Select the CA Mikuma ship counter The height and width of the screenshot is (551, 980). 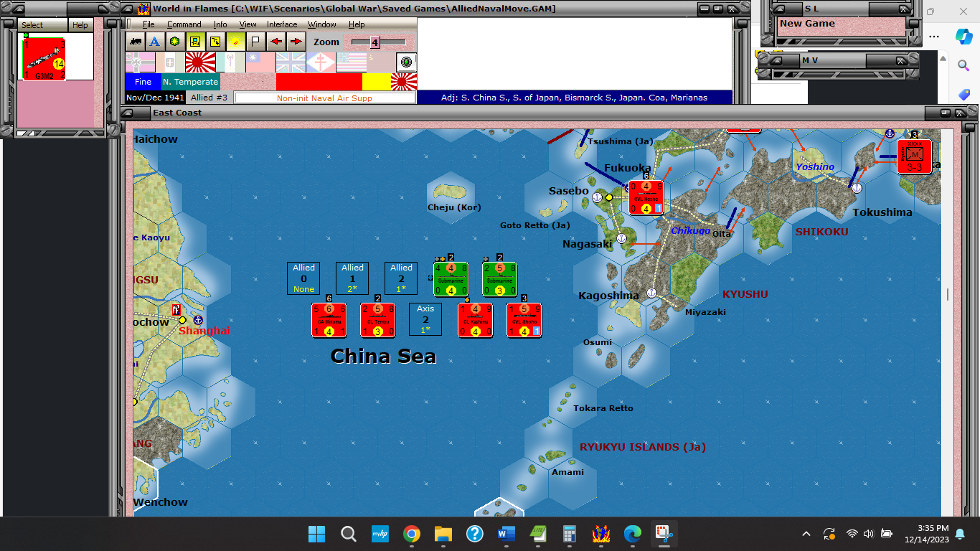pos(329,319)
